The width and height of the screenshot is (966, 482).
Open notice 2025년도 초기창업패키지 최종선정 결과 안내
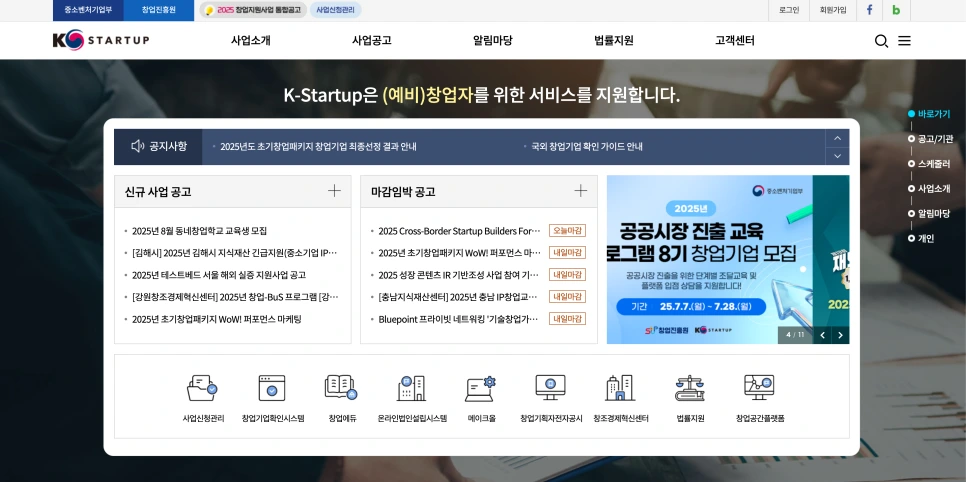click(319, 147)
